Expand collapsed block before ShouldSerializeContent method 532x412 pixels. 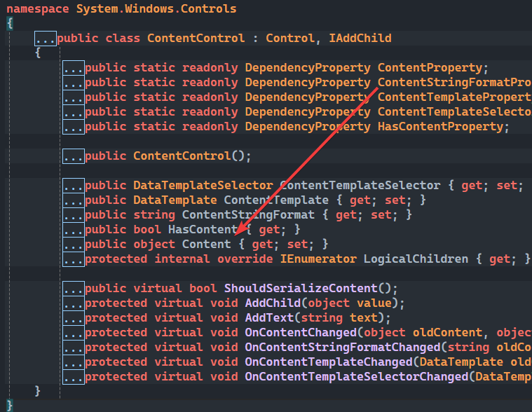74,289
